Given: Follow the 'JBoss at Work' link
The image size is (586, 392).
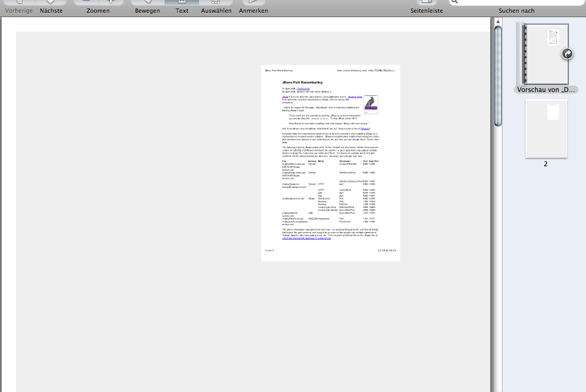Looking at the screenshot, I should click(355, 97).
